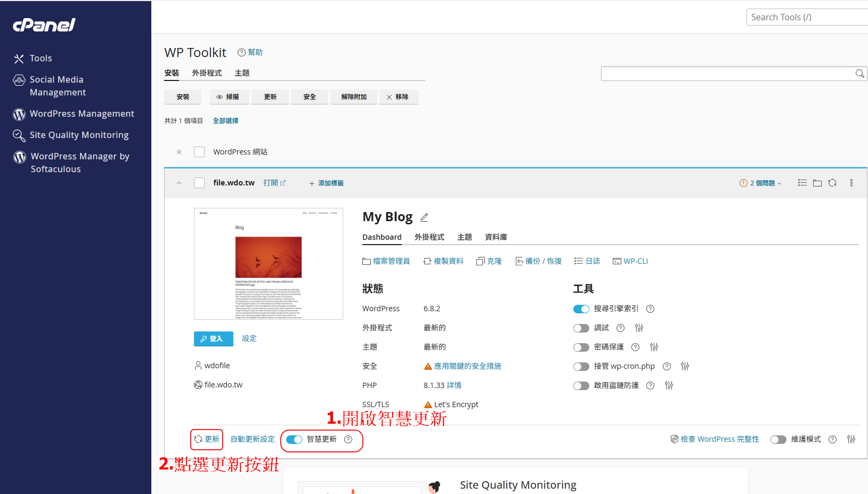Enable the 密碼保護 toggle
The width and height of the screenshot is (868, 494).
tap(581, 347)
